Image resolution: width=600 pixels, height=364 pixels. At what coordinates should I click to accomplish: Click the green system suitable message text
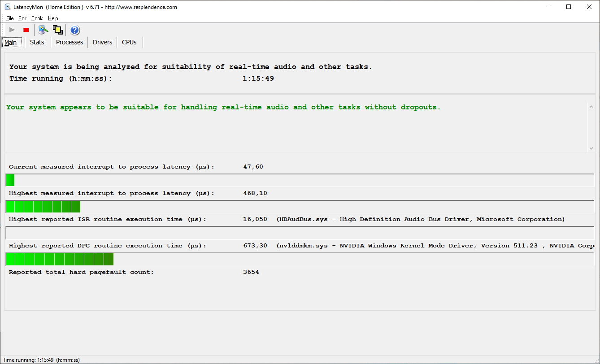pyautogui.click(x=223, y=107)
